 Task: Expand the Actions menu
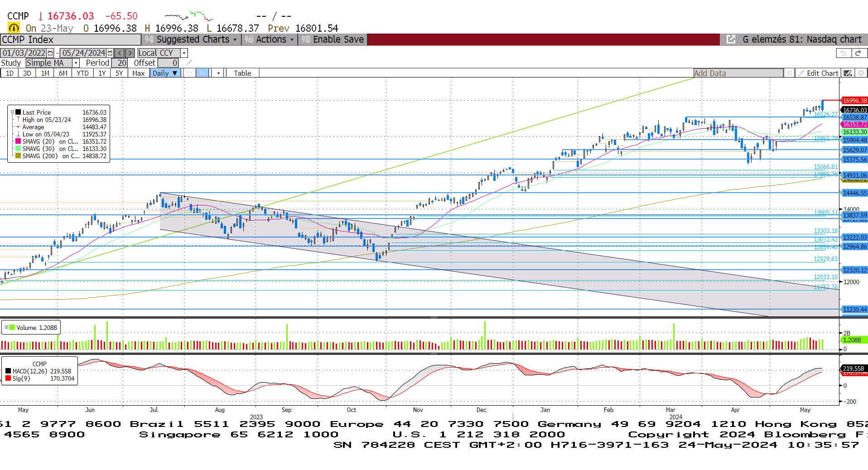coord(270,39)
